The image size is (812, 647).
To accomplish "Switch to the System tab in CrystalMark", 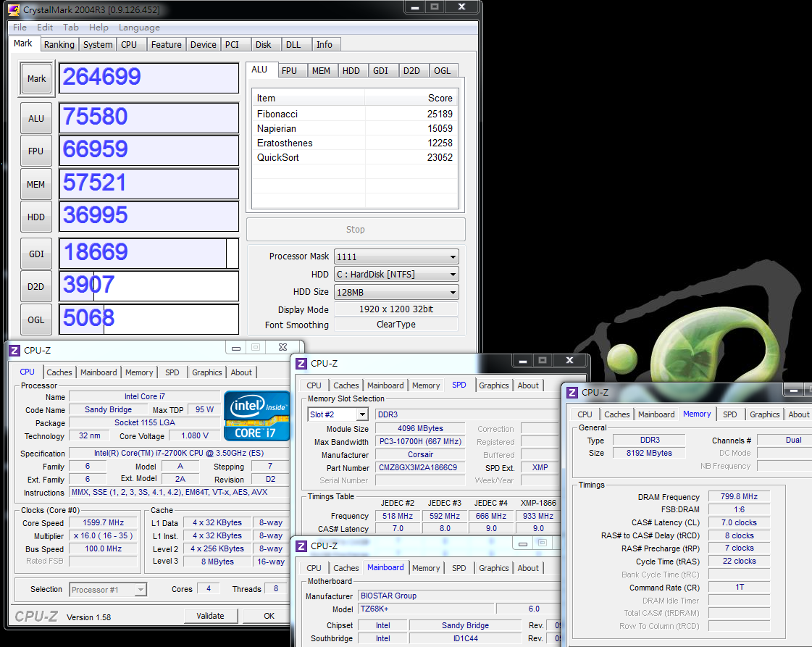I will click(98, 44).
